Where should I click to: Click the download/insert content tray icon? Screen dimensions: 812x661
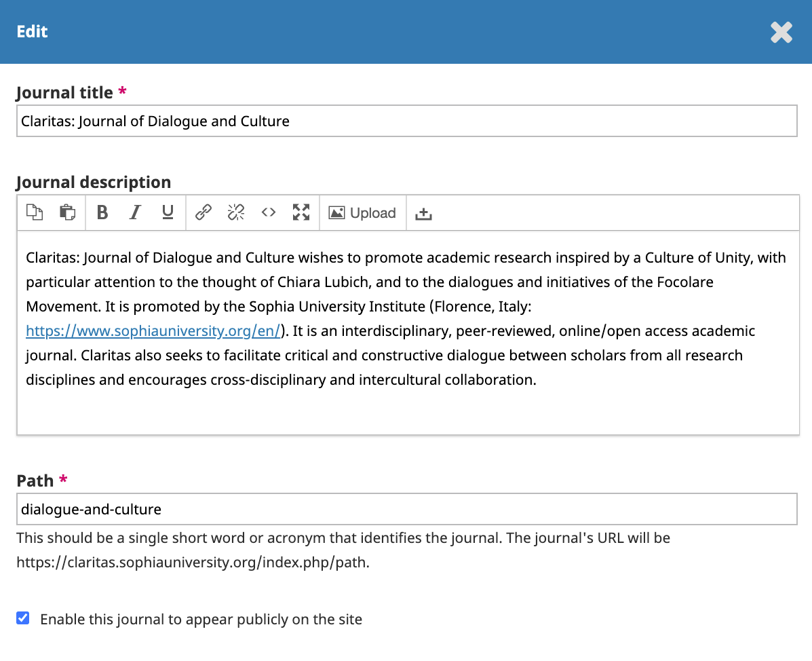[x=423, y=213]
